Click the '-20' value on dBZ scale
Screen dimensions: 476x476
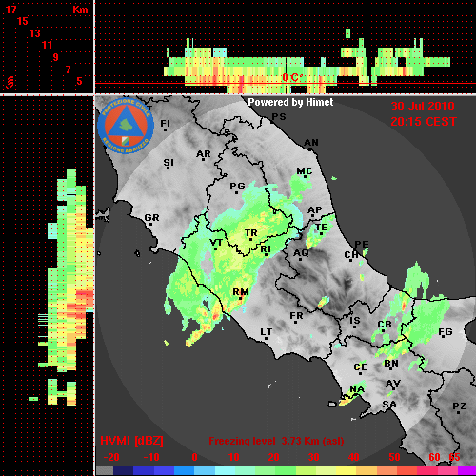(111, 457)
